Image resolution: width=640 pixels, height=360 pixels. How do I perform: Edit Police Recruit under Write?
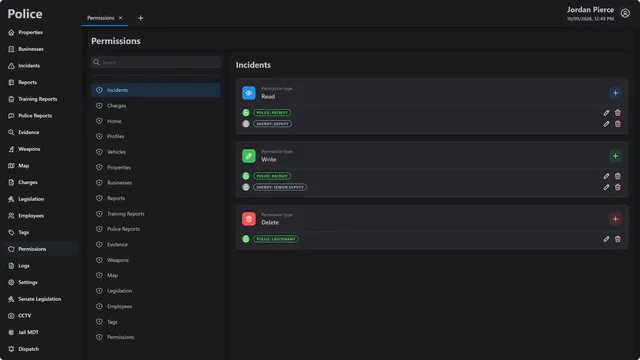606,176
